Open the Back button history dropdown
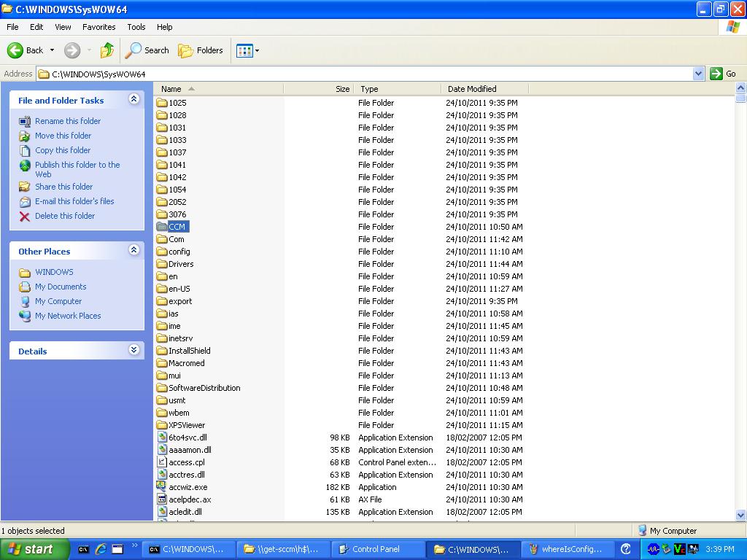 coord(53,50)
